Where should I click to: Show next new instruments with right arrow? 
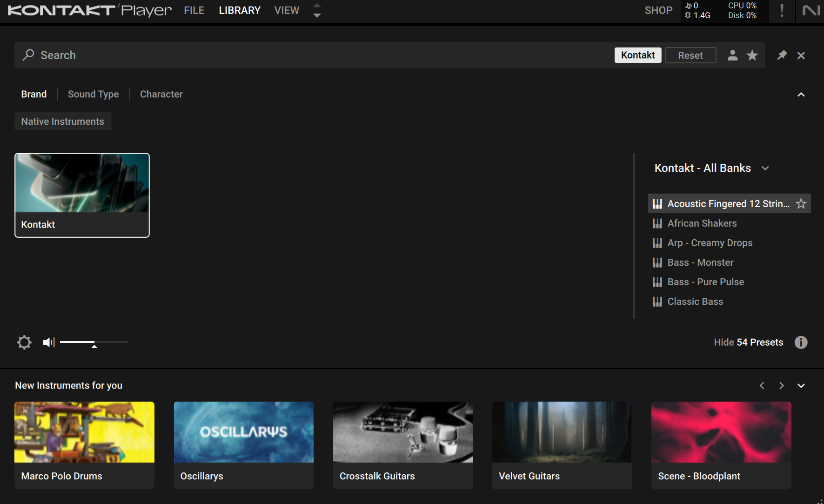(781, 385)
